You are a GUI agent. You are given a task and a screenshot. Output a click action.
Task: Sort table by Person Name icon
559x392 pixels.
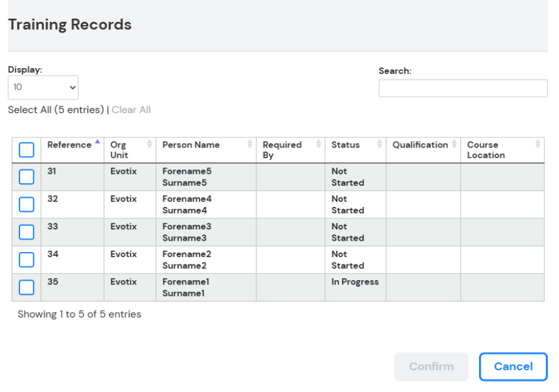pos(250,144)
